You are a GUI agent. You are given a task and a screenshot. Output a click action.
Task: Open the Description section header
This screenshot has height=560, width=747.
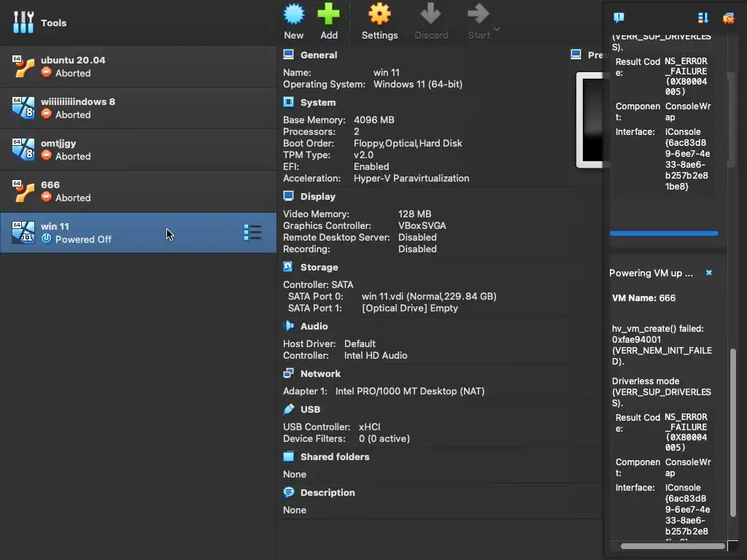pos(328,492)
